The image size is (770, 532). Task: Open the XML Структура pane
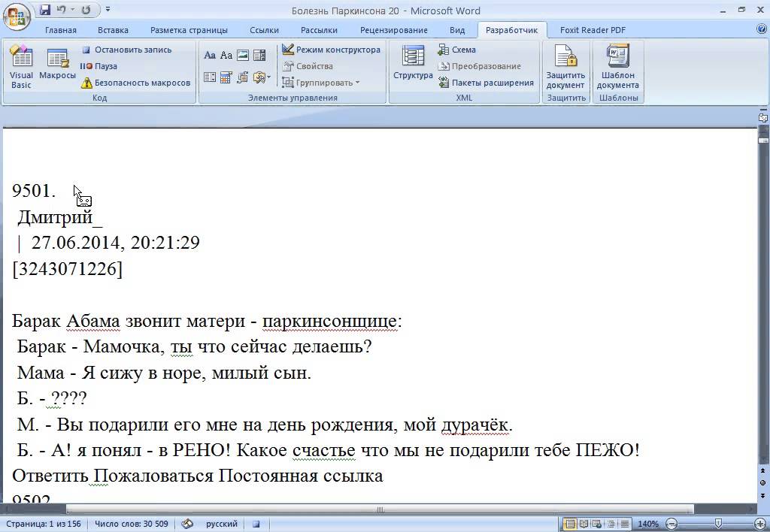(x=413, y=62)
